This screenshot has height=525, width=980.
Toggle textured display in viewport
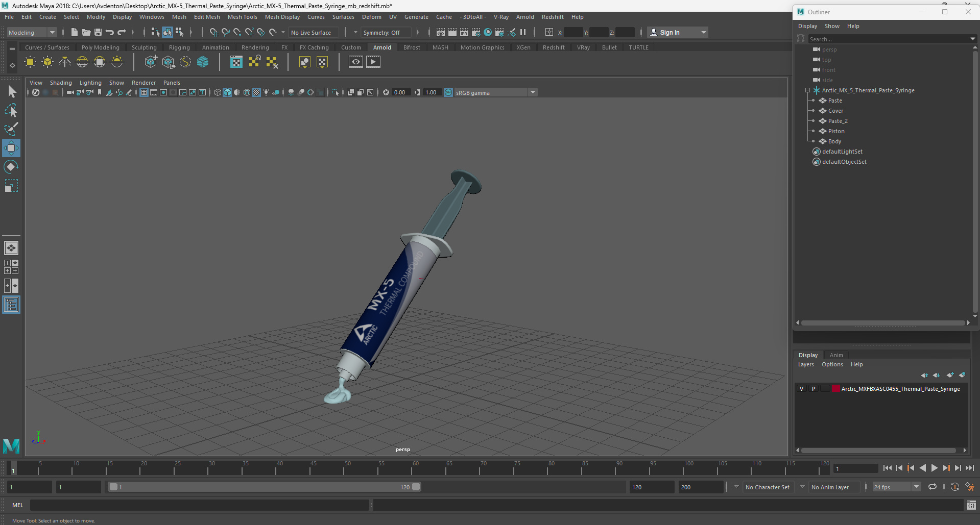pos(256,92)
